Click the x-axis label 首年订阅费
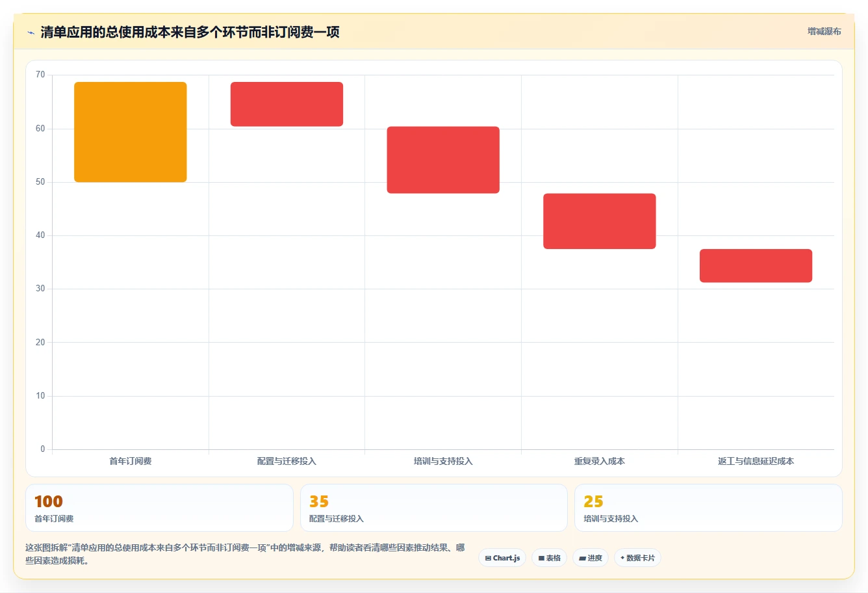 pos(131,461)
